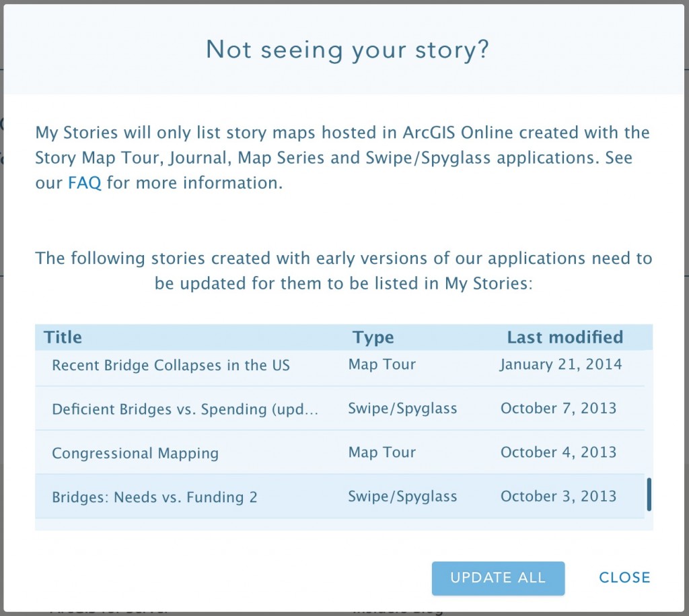Click Swipe/Spyglass type of Deficient Bridges row
The height and width of the screenshot is (616, 689).
tap(402, 409)
